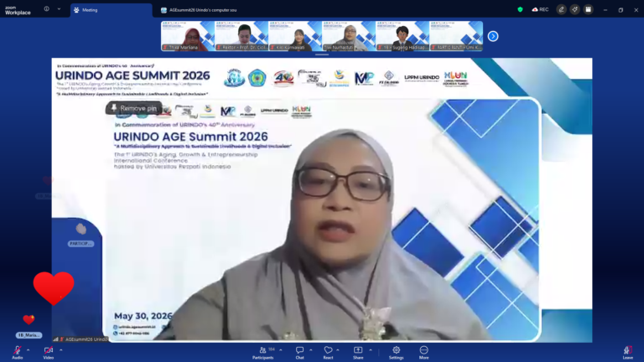Open the Participants panel

coord(262,352)
